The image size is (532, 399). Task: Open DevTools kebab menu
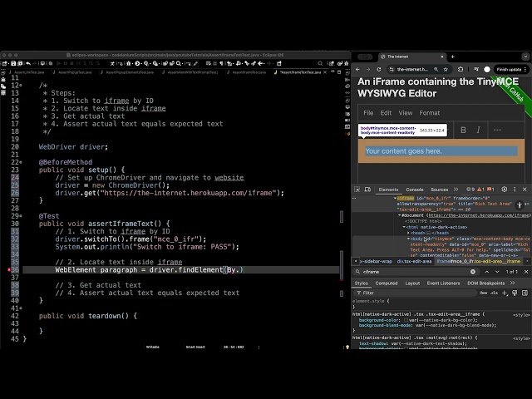[515, 190]
